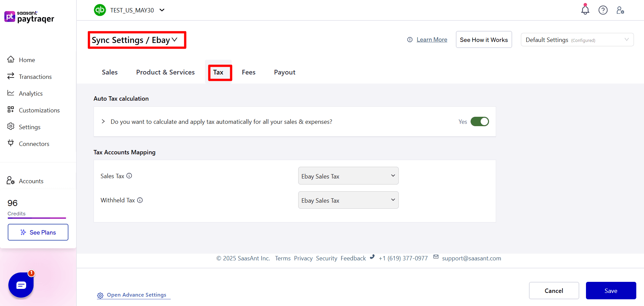644x306 pixels.
Task: Select the Transactions sidebar icon
Action: click(x=11, y=76)
